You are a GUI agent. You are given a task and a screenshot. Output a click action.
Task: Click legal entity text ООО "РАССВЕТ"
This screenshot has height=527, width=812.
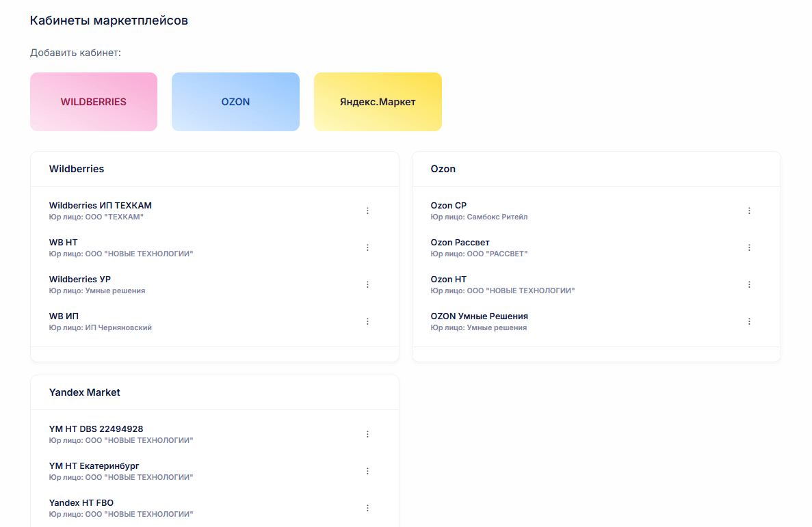[x=497, y=254]
